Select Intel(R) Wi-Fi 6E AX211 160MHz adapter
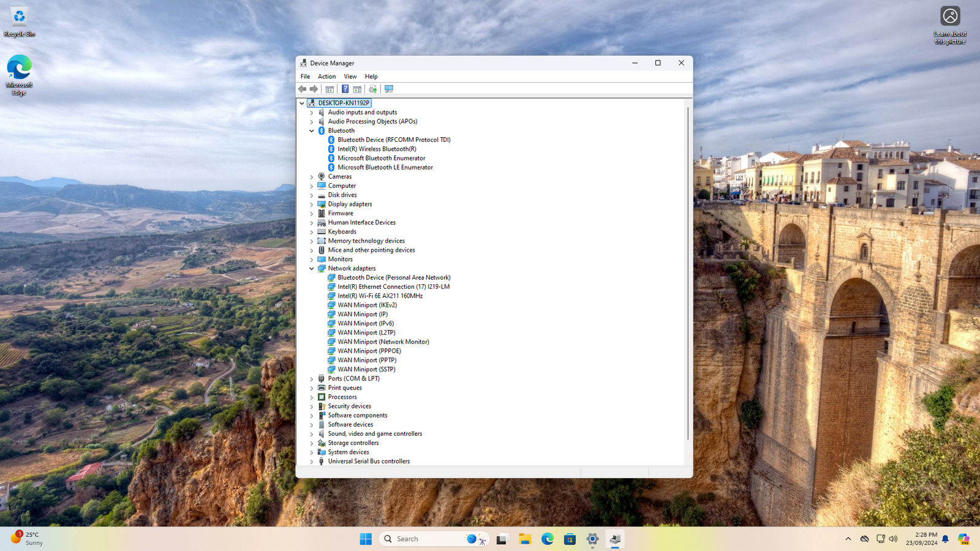Image resolution: width=980 pixels, height=551 pixels. point(380,296)
